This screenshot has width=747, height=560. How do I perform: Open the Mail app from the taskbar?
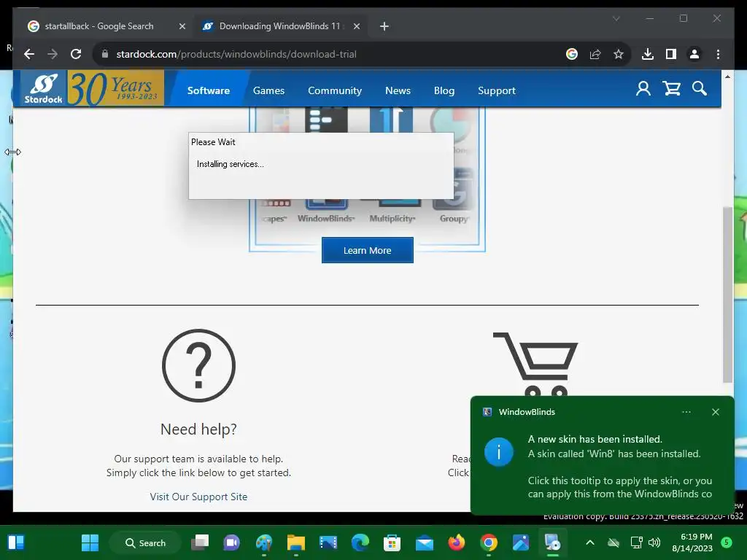tap(424, 542)
